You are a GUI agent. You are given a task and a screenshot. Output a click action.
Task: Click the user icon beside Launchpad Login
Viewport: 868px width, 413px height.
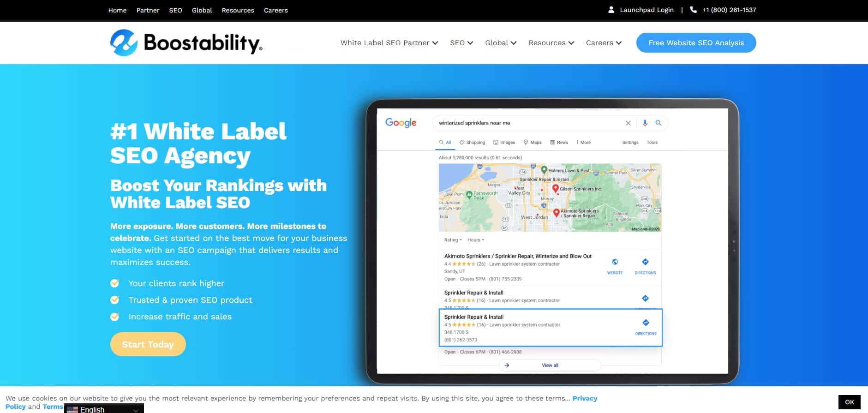tap(611, 10)
